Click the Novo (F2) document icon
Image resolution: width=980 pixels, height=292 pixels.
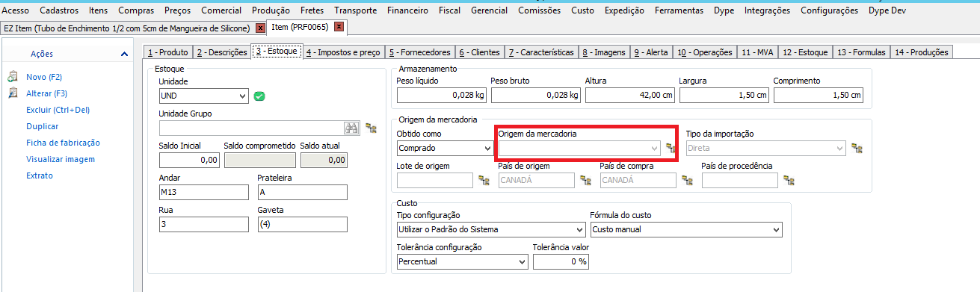click(12, 77)
